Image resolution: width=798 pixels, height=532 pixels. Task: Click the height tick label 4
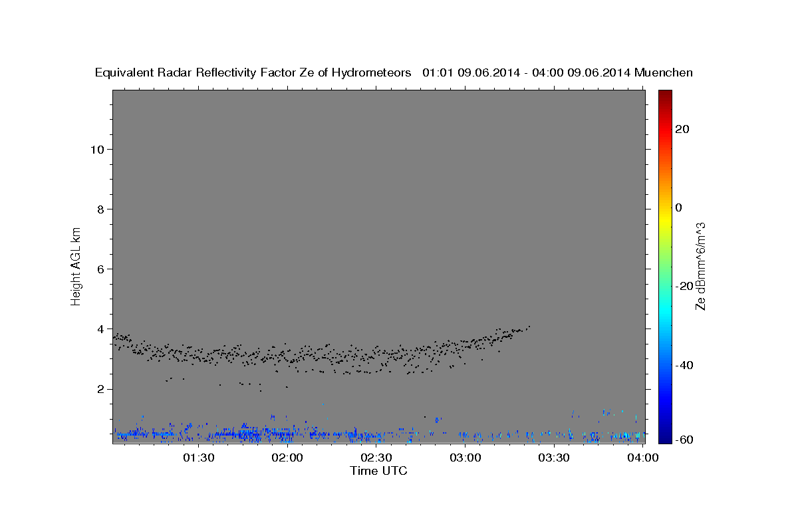(100, 329)
